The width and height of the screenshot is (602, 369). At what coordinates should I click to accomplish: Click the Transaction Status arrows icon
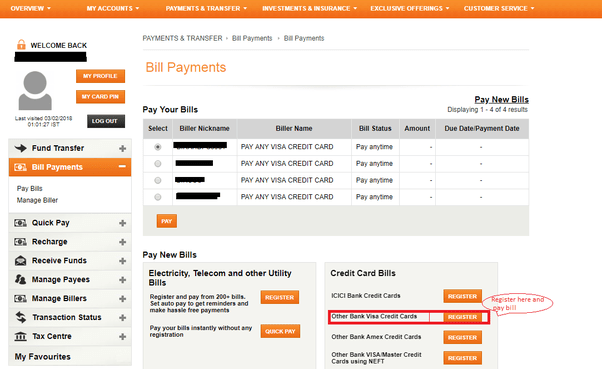(20, 317)
